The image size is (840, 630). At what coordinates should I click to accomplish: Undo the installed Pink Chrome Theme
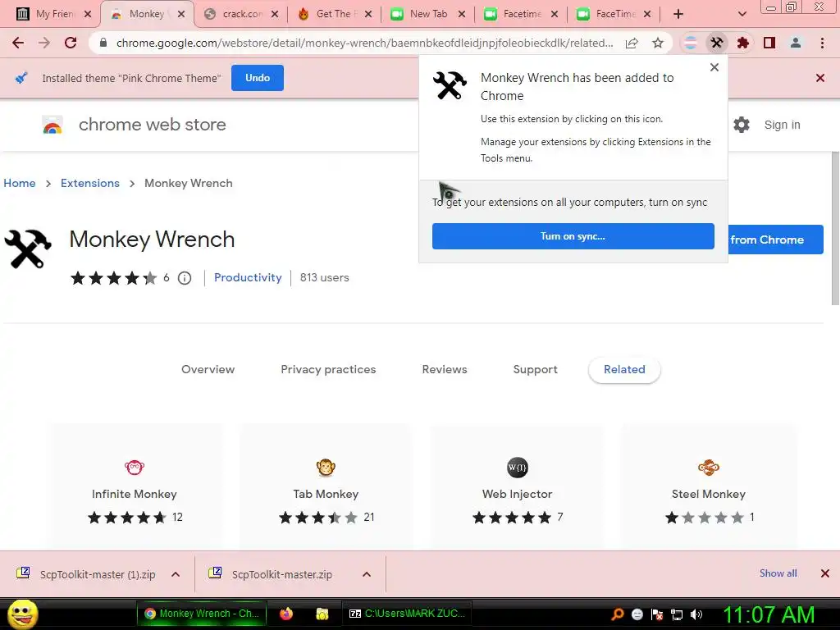tap(257, 78)
